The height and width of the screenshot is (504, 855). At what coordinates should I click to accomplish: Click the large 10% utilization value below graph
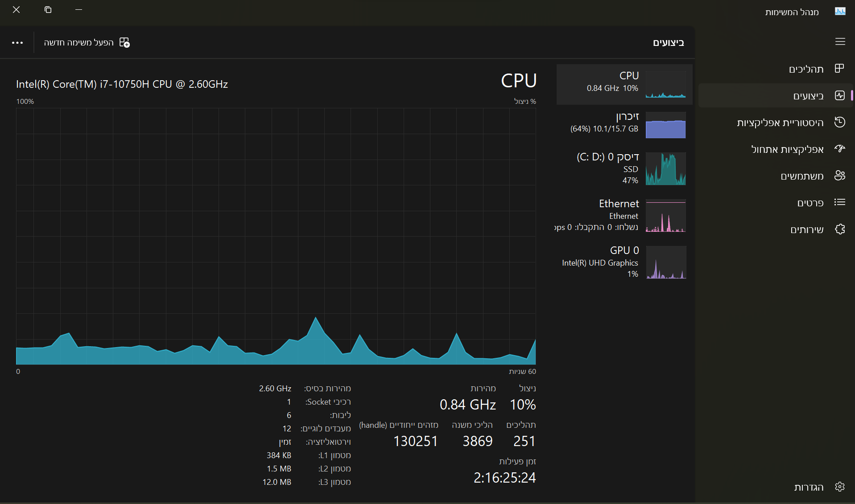[523, 405]
